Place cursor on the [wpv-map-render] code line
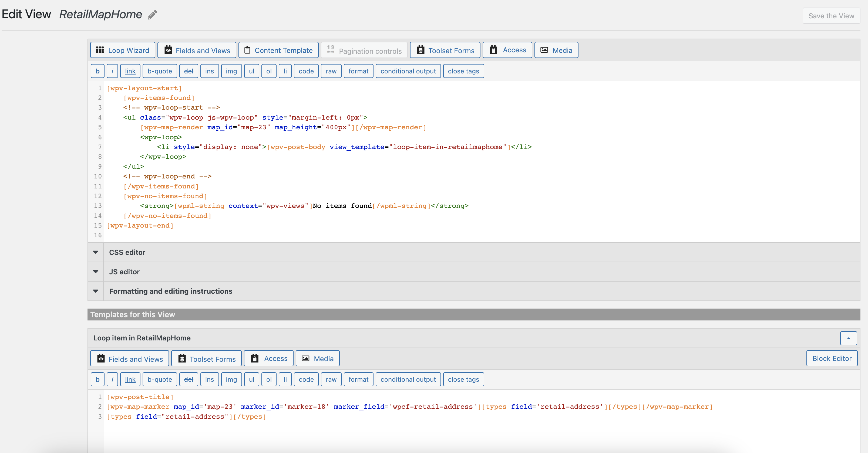This screenshot has width=868, height=453. click(283, 127)
